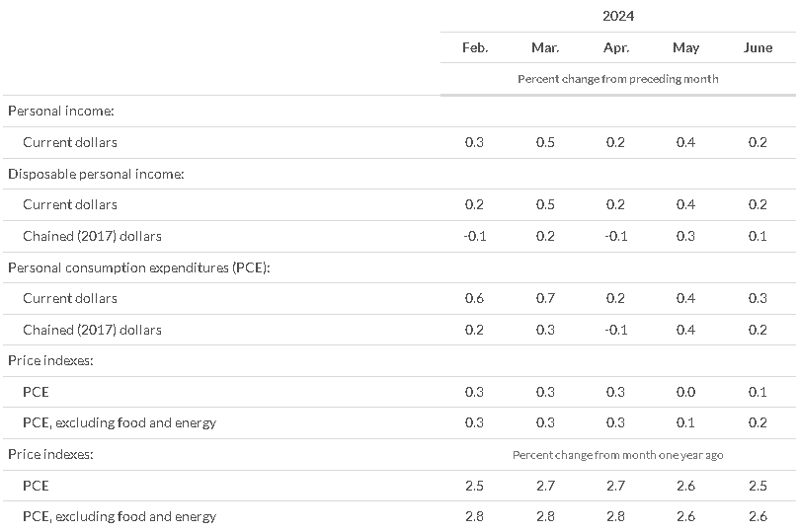
Task: Click Apr. value -0.1 for PCE chained dollars
Action: (616, 330)
